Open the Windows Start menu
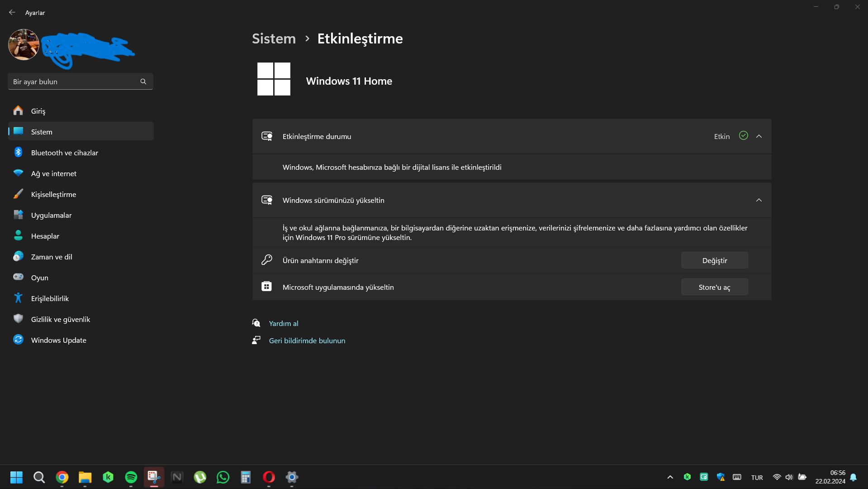Viewport: 868px width, 489px height. coord(16,477)
